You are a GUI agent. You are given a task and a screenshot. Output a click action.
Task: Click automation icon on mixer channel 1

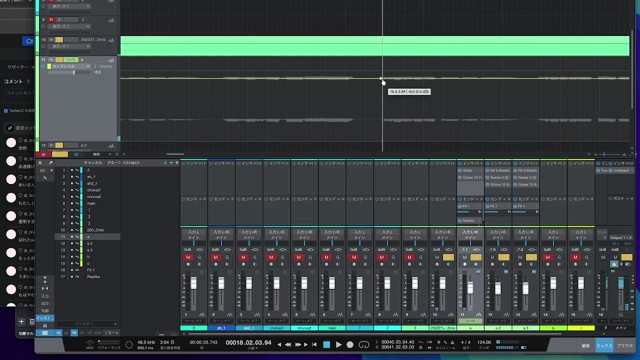202,315
